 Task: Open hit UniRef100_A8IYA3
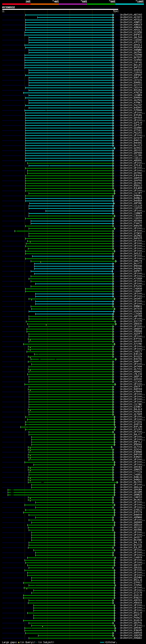(x=131, y=15)
